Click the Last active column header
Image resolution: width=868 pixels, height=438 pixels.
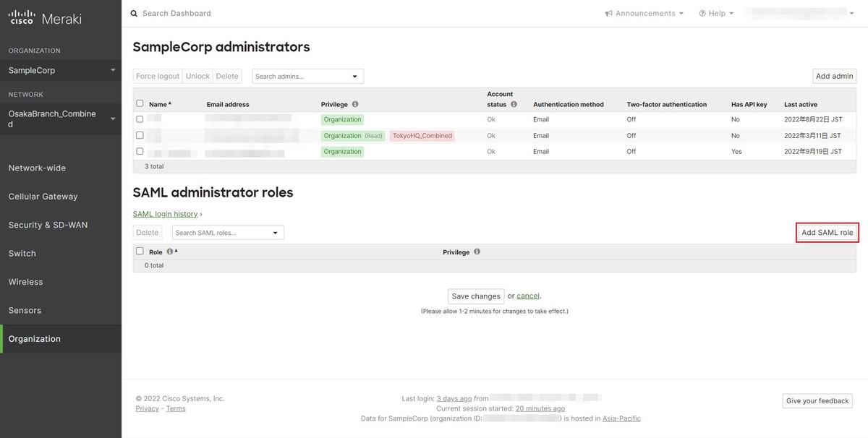coord(801,104)
